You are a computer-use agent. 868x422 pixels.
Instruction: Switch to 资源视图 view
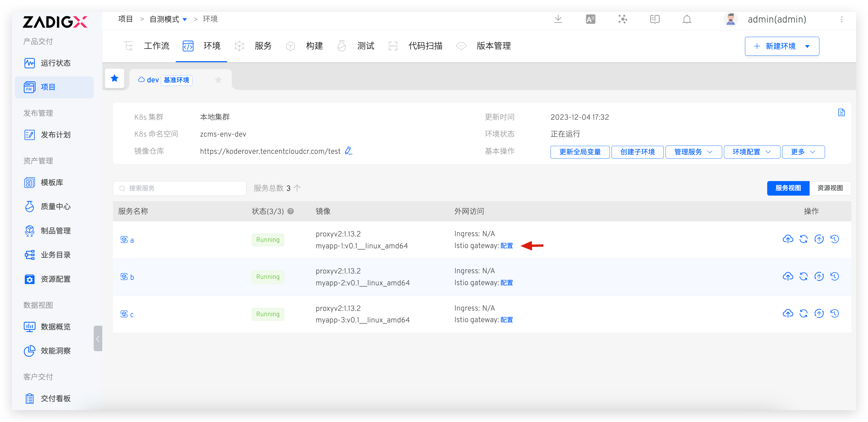click(830, 188)
